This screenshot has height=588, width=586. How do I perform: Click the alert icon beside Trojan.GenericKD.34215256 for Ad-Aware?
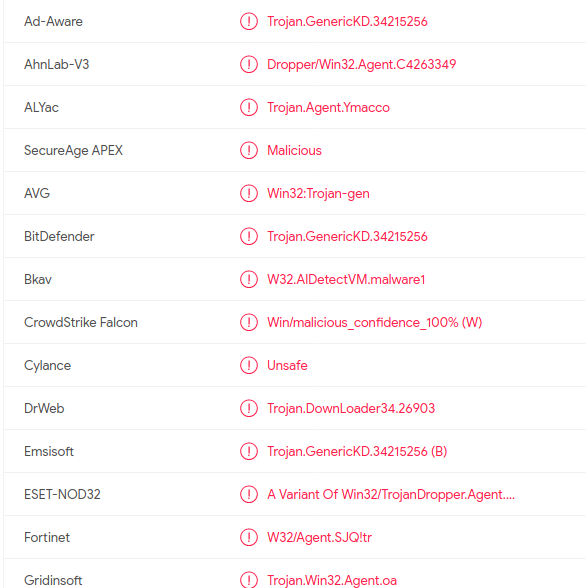(249, 21)
